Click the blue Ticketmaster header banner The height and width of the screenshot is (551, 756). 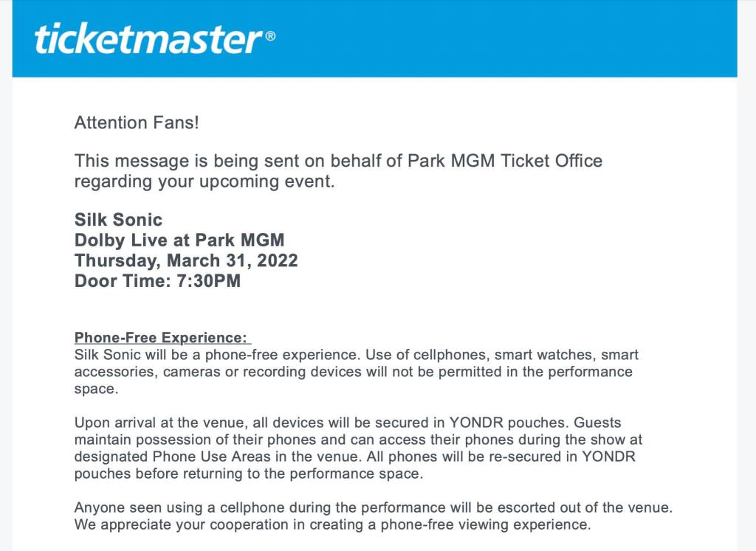(374, 38)
